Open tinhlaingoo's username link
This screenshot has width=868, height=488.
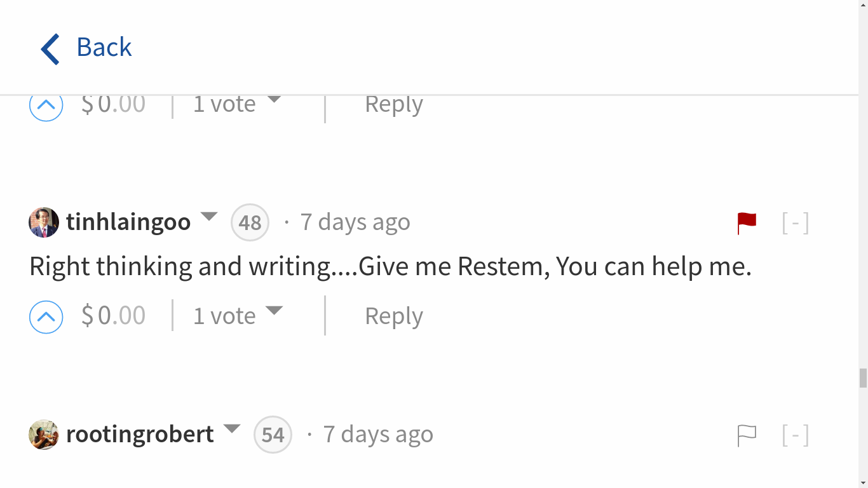click(x=128, y=222)
